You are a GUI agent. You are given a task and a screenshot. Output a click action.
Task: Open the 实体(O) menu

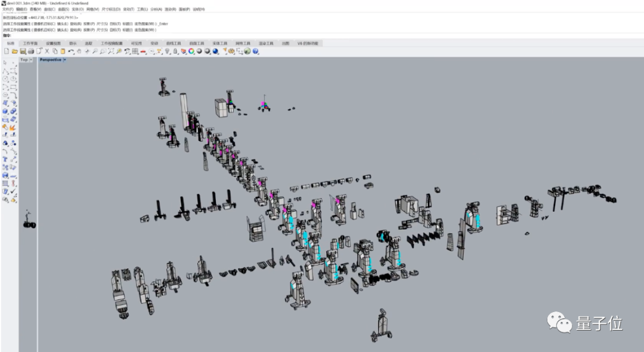[78, 9]
